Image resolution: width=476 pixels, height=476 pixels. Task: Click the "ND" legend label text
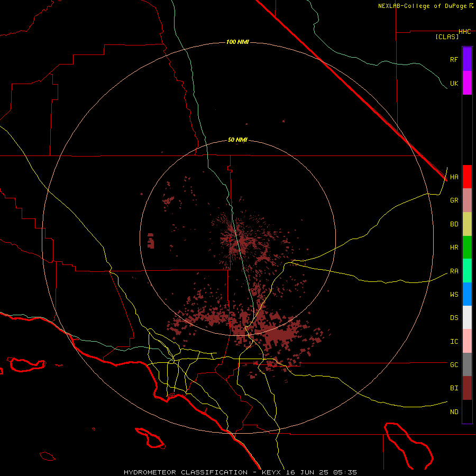click(454, 412)
